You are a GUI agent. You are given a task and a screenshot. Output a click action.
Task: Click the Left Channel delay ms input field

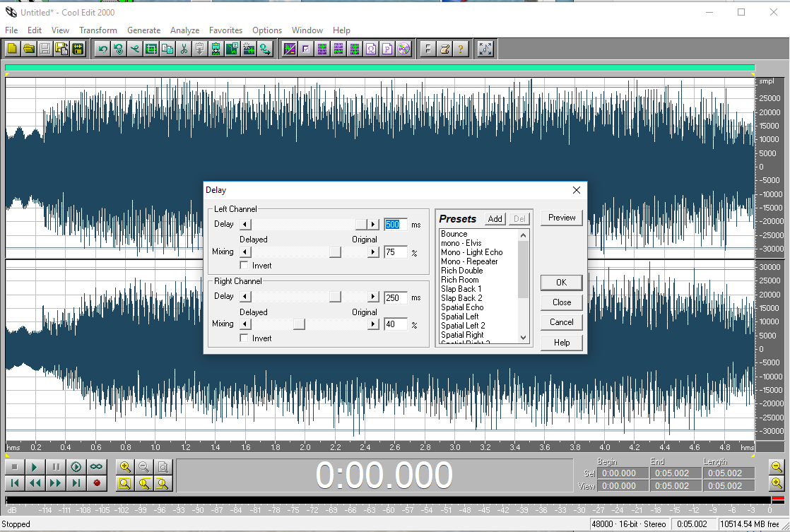coord(396,225)
